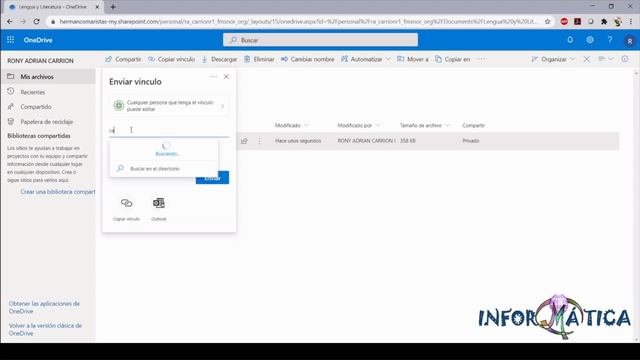Screen dimensions: 640x360
Task: Open more options ellipsis in Enviar vínculo dialog
Action: (x=213, y=76)
